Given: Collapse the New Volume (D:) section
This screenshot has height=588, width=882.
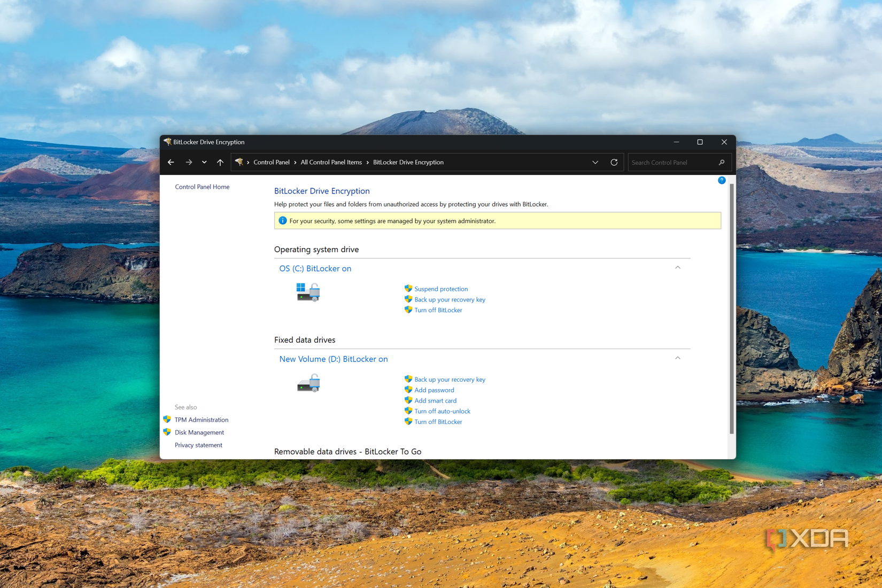Looking at the screenshot, I should pos(677,358).
